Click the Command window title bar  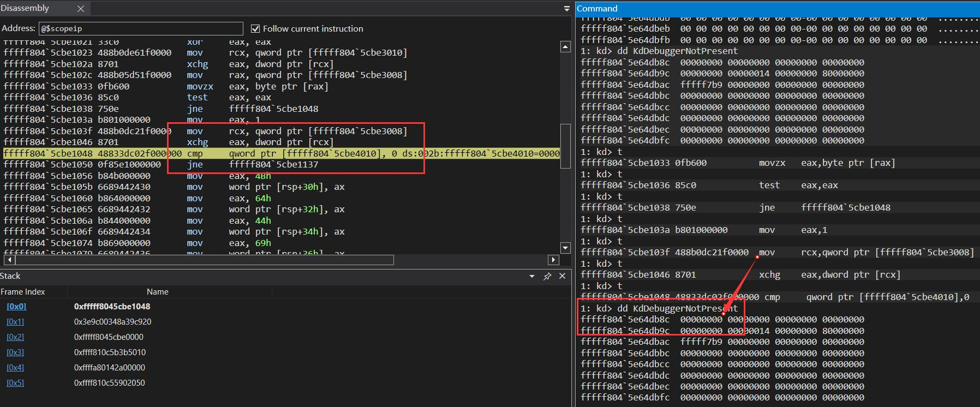tap(778, 8)
